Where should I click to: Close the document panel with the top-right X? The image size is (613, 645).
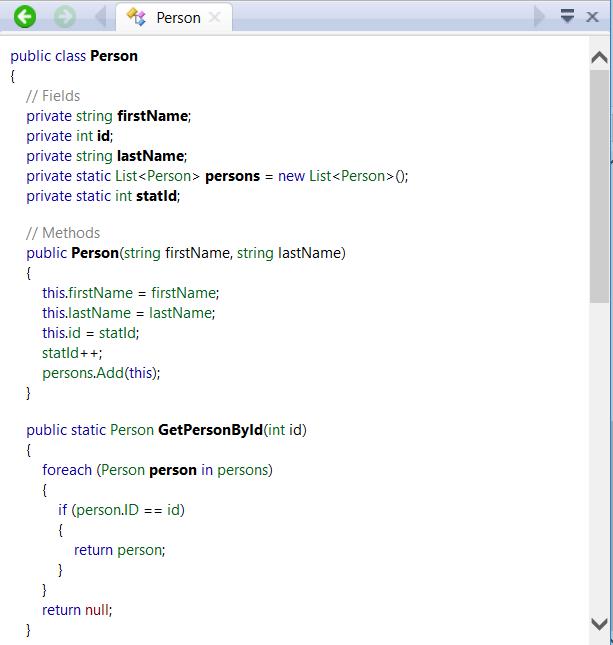click(x=596, y=17)
